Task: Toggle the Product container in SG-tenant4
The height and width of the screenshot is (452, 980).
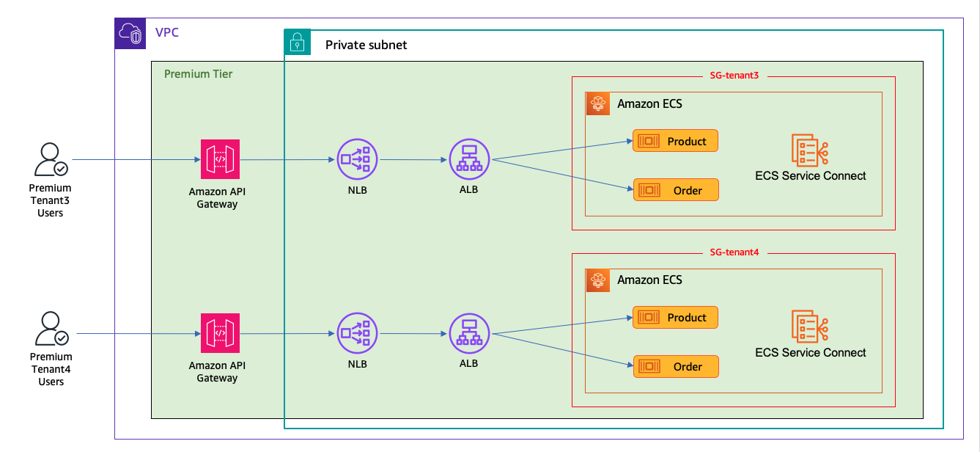Action: pyautogui.click(x=675, y=318)
